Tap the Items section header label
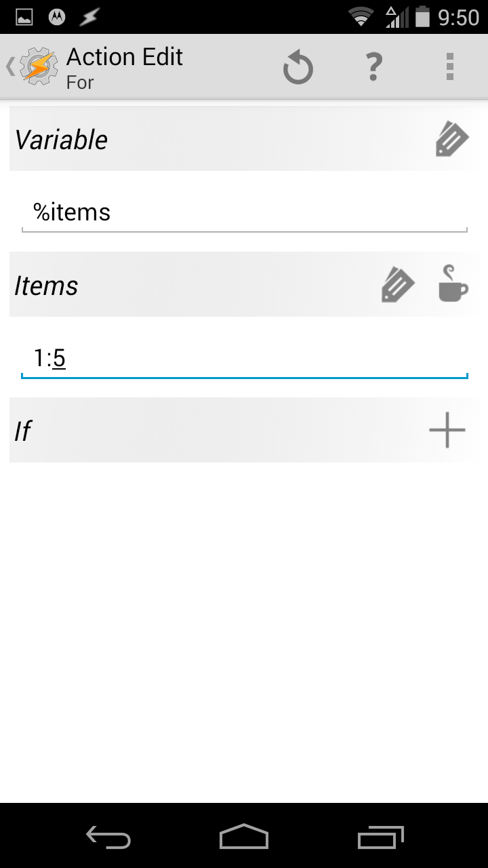488x868 pixels. coord(46,285)
